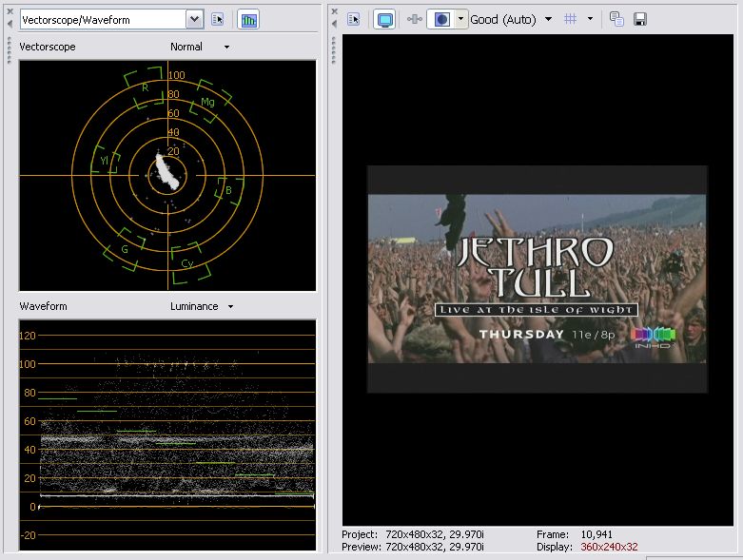The width and height of the screenshot is (743, 560).
Task: Click the Jethro Tull preview video image
Action: (538, 279)
